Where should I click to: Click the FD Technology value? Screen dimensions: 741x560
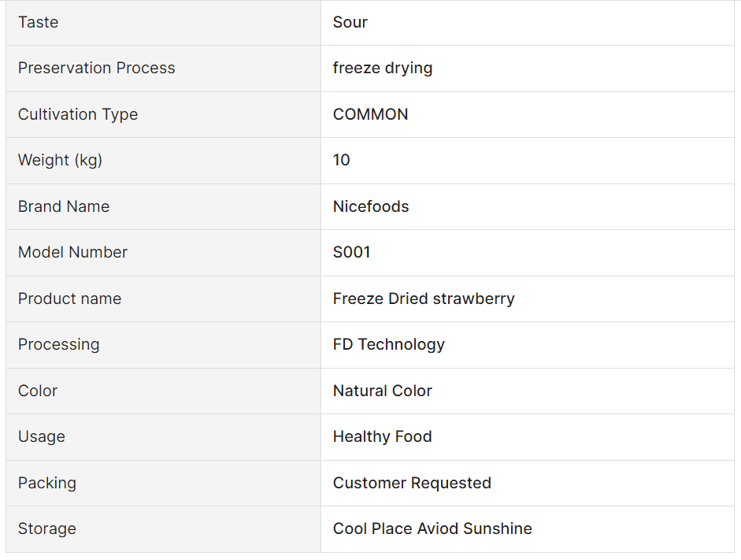pos(388,344)
